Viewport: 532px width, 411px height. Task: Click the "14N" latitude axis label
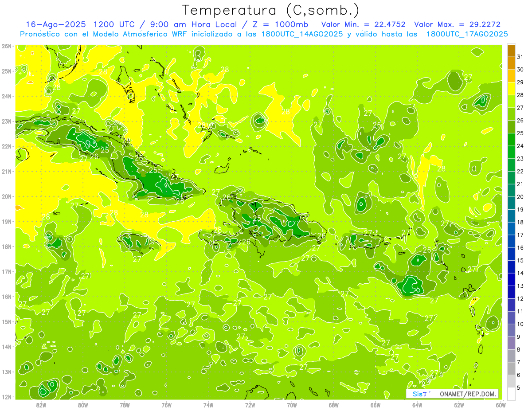6,347
